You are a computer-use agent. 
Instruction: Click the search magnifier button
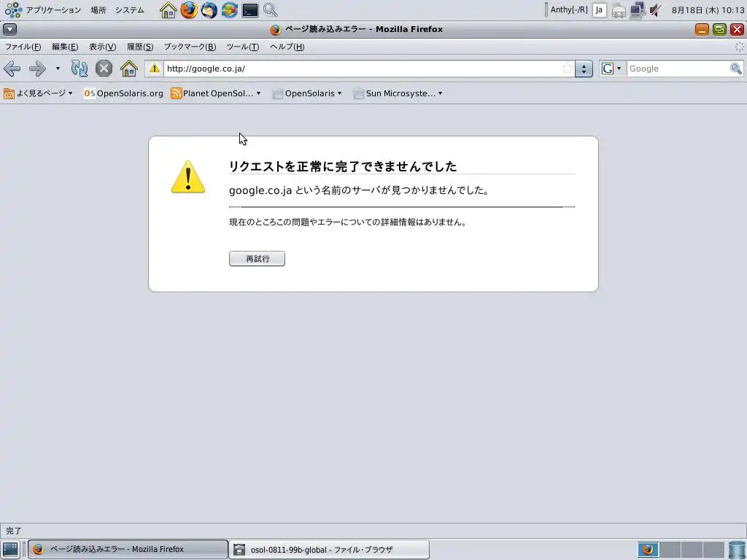pos(736,69)
